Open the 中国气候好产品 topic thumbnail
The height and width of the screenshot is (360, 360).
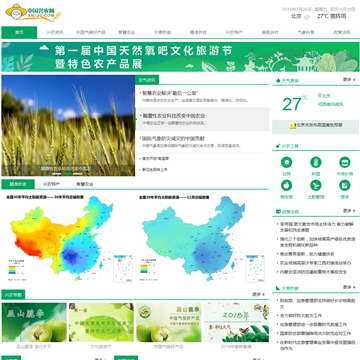click(169, 322)
